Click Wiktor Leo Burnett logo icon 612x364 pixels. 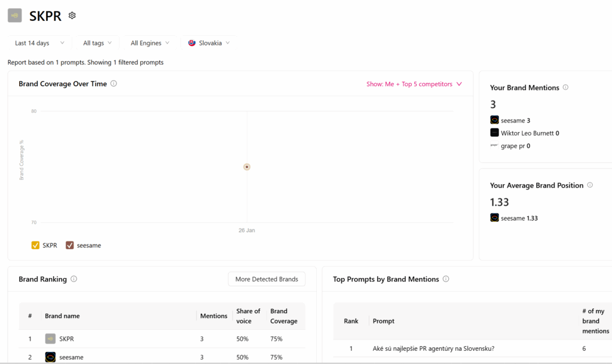[x=494, y=133]
